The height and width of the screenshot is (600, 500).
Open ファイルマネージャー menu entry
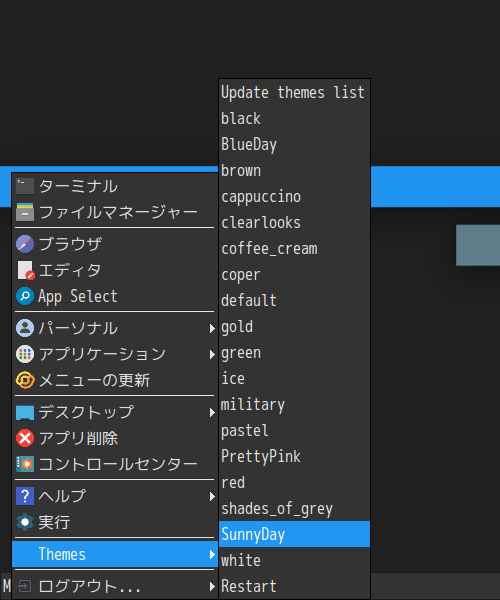pos(115,212)
